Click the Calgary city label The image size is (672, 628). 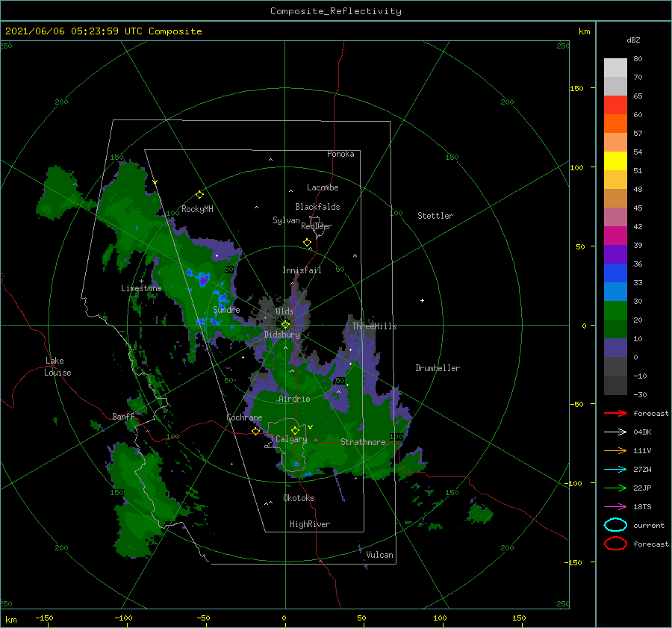(x=291, y=439)
